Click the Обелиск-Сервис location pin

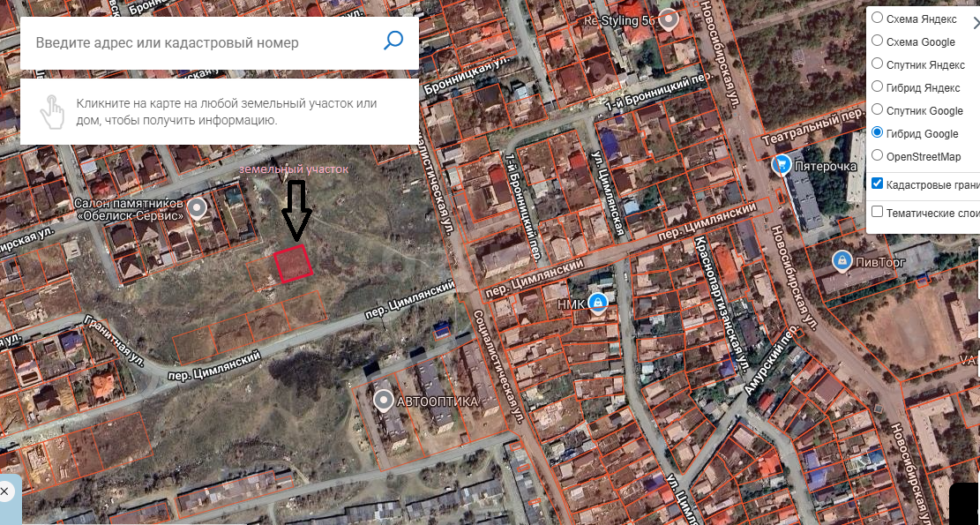point(198,209)
